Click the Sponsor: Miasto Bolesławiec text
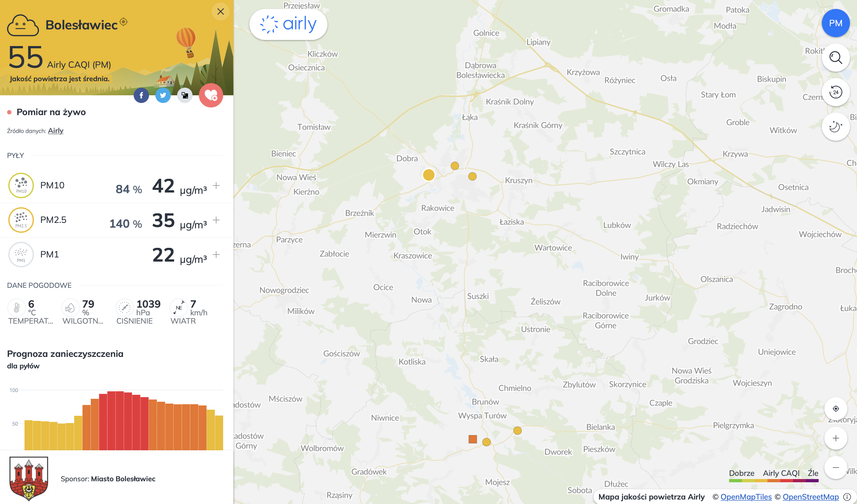The height and width of the screenshot is (504, 857). 108,479
